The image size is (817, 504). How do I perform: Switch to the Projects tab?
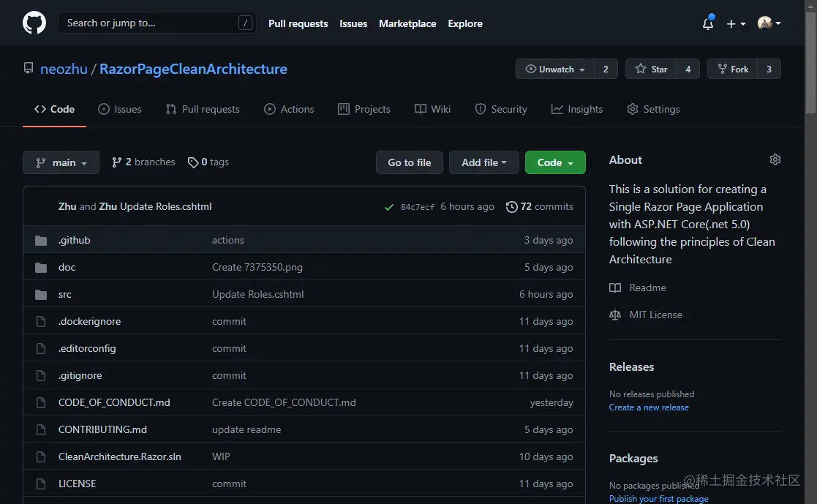point(364,109)
